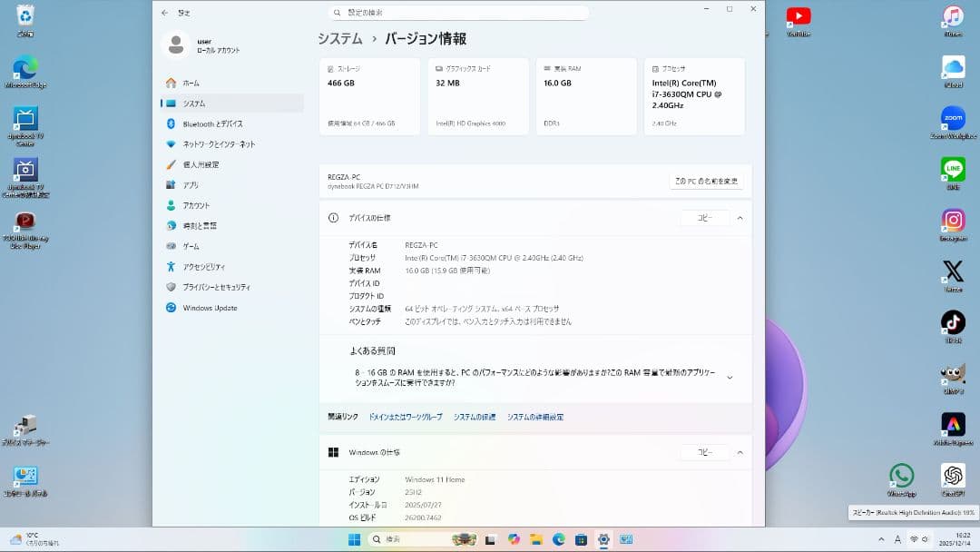This screenshot has width=980, height=552.
Task: Open the システムの詳細設定 link
Action: point(534,418)
